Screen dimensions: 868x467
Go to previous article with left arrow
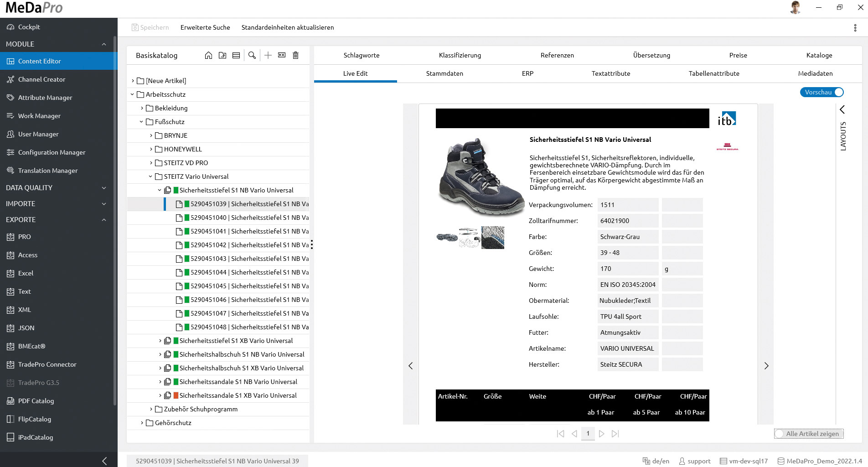click(x=410, y=366)
